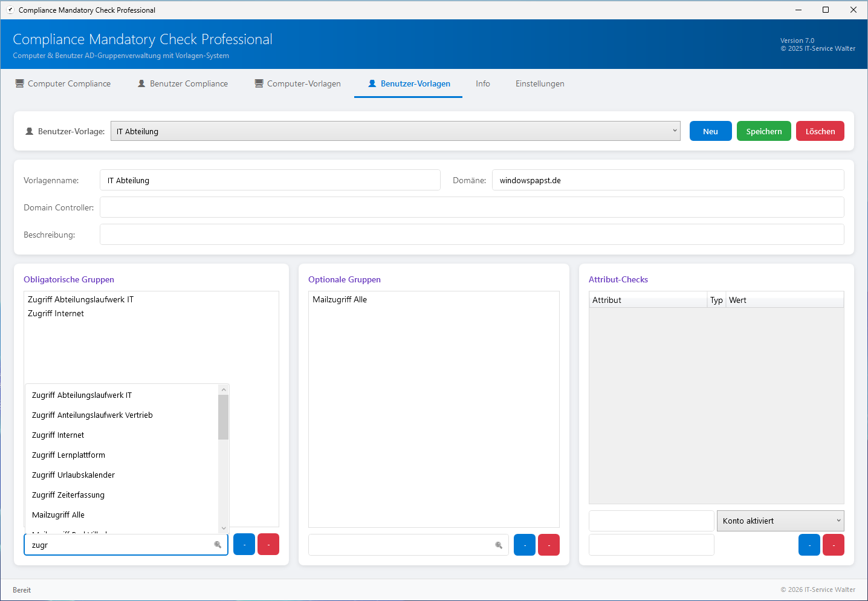Create a new template with the Neu button
Image resolution: width=868 pixels, height=601 pixels.
point(710,131)
